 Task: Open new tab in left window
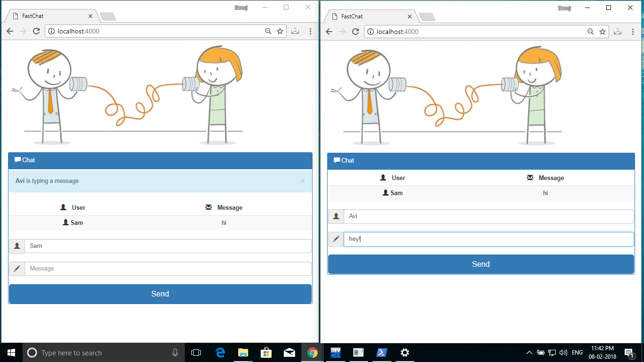point(108,16)
